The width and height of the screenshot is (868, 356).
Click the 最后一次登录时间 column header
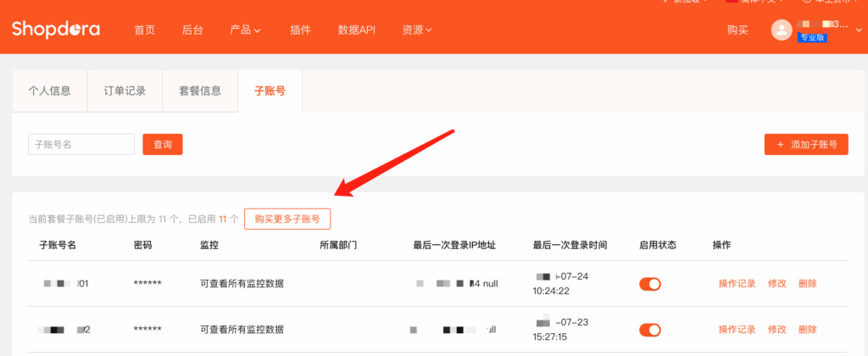(570, 245)
